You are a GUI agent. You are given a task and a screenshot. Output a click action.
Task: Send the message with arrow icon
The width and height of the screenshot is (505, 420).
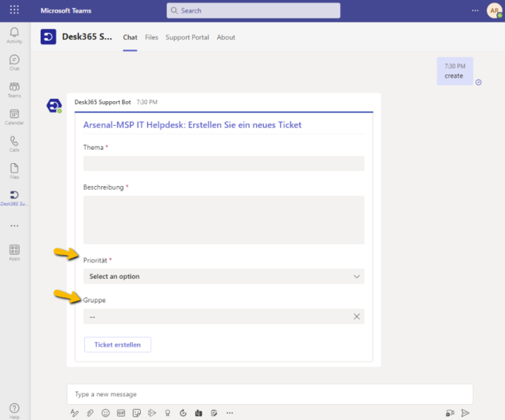pos(466,413)
